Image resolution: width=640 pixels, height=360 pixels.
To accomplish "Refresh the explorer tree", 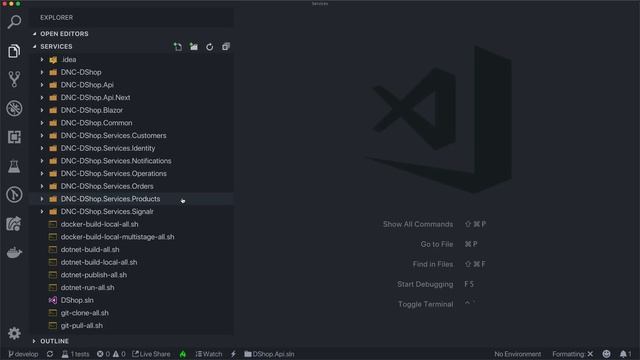I will (x=210, y=47).
